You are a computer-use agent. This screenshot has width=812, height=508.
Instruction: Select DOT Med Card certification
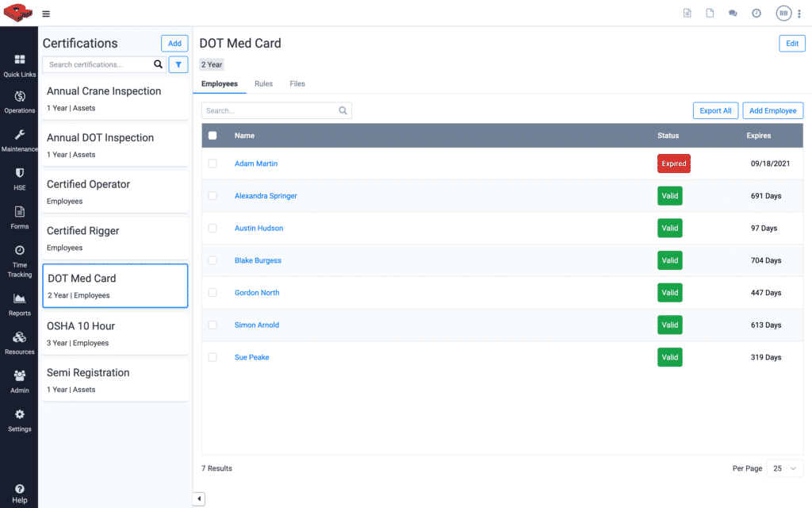point(115,286)
